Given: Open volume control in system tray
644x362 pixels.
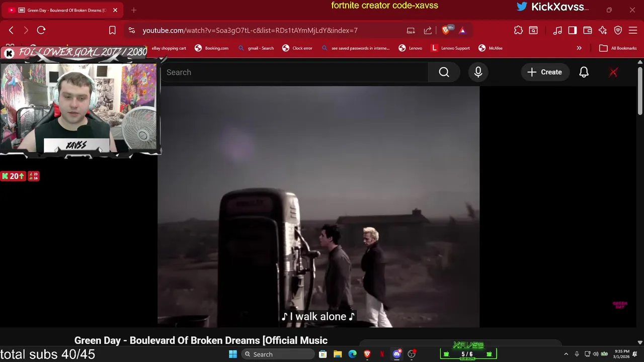Looking at the screenshot, I should click(x=596, y=354).
